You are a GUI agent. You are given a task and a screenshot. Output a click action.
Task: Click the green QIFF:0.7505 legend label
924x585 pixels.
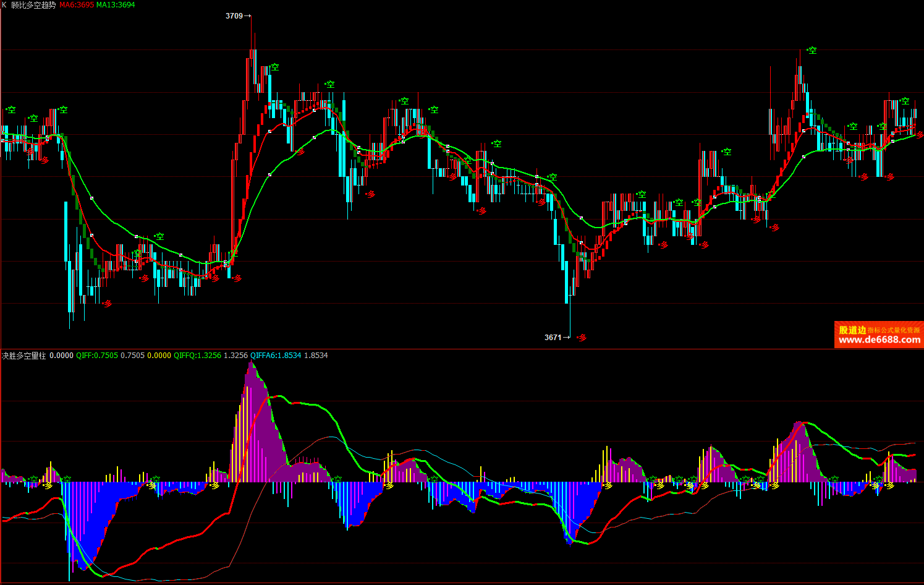click(x=97, y=356)
